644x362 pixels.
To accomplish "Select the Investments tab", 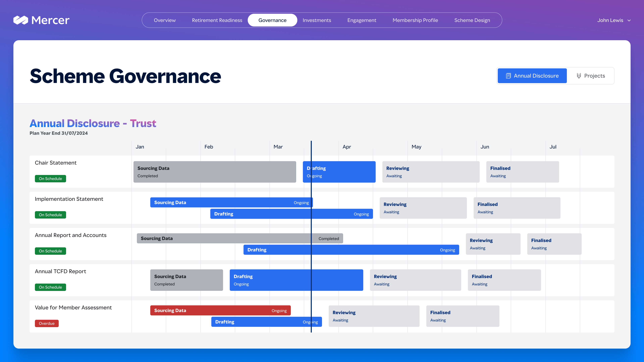I will [x=317, y=20].
